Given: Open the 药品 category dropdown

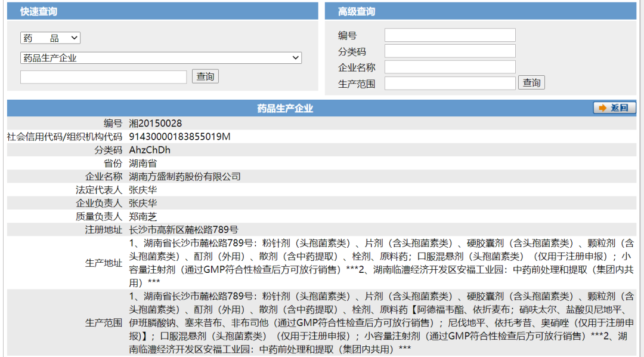Looking at the screenshot, I should tap(50, 38).
